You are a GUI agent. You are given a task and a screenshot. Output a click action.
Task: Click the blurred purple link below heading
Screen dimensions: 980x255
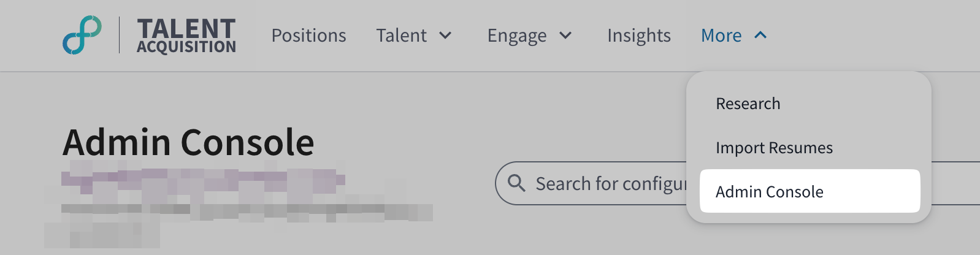tap(202, 178)
